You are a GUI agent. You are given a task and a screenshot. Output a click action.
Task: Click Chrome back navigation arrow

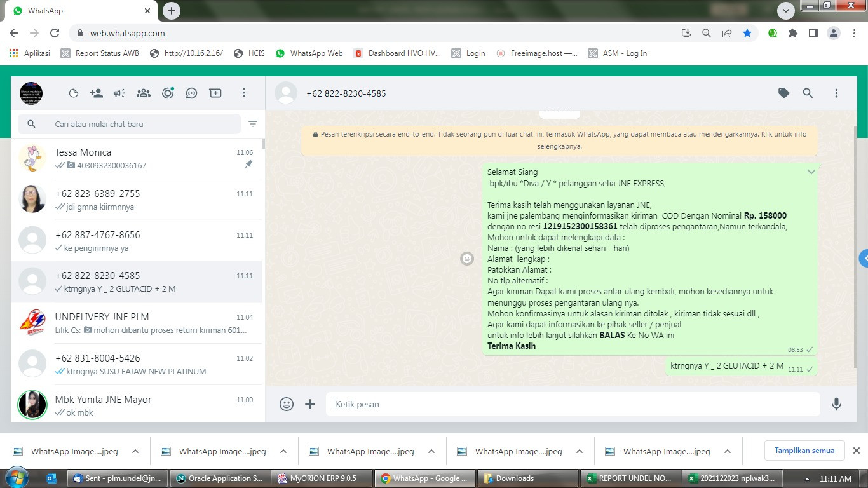(x=14, y=33)
